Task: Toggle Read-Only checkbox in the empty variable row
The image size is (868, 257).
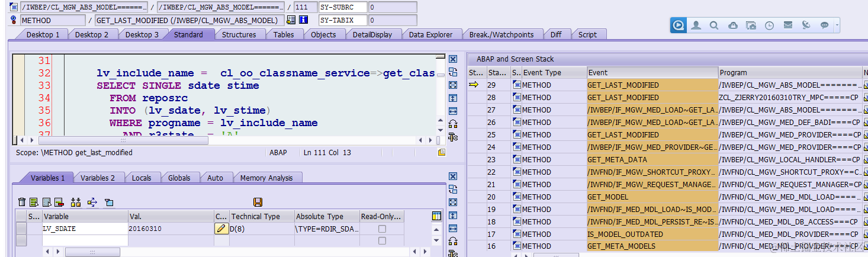Action: coord(382,240)
